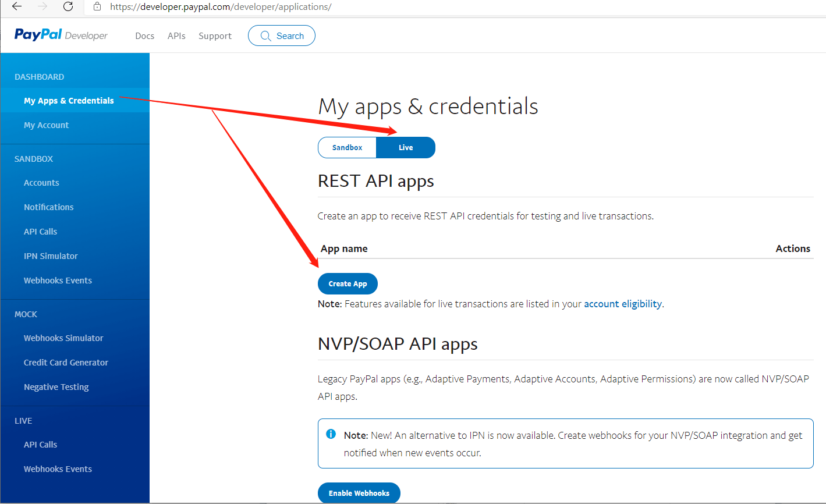Viewport: 826px width, 504px height.
Task: Click the NVP/SOAP API apps heading
Action: (x=398, y=344)
